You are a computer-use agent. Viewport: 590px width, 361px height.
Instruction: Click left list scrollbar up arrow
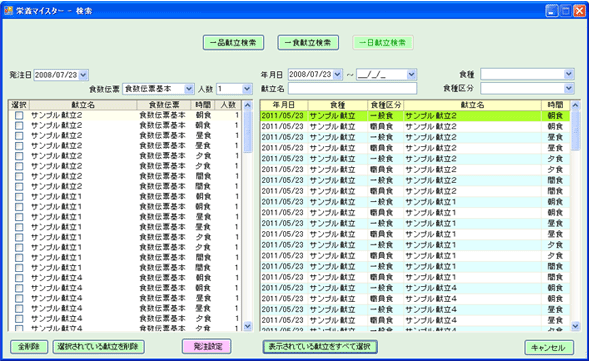tap(248, 105)
